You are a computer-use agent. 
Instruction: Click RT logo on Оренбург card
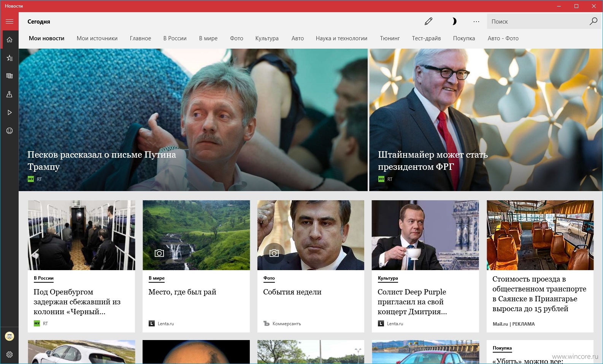(37, 324)
